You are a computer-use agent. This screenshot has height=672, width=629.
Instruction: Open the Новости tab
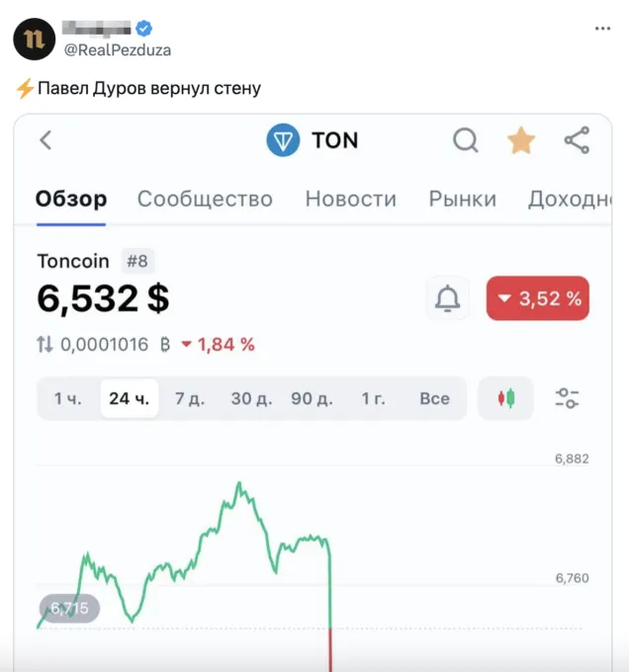pos(350,199)
